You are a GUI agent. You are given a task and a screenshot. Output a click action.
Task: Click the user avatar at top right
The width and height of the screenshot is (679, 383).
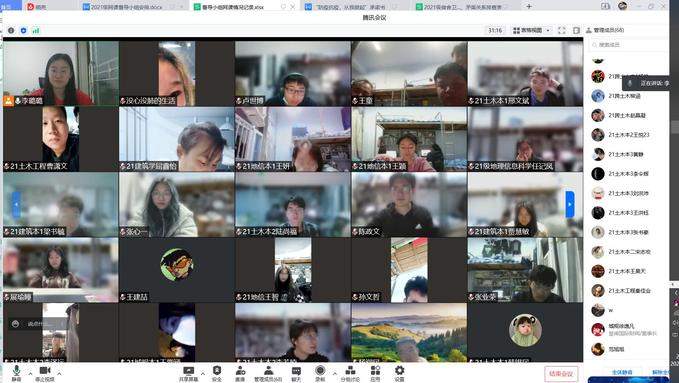point(623,6)
